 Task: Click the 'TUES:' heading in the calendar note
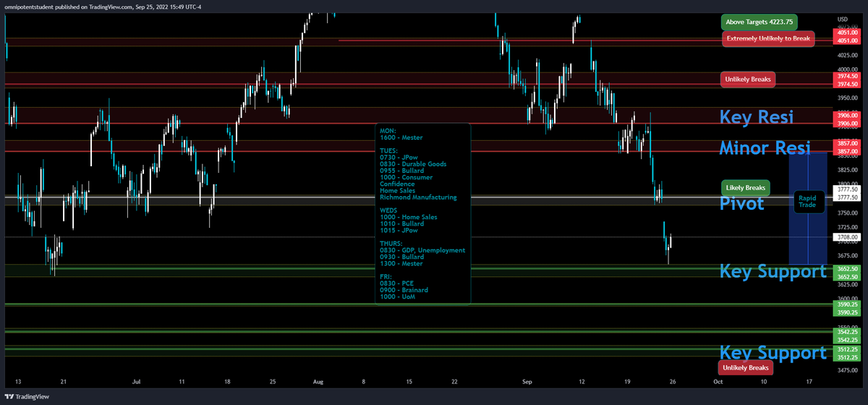(x=389, y=150)
